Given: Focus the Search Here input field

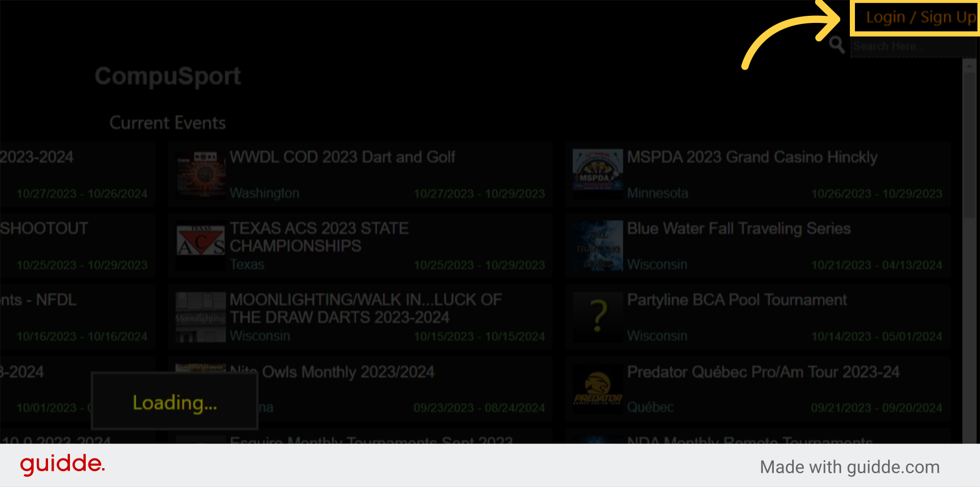Looking at the screenshot, I should point(913,46).
